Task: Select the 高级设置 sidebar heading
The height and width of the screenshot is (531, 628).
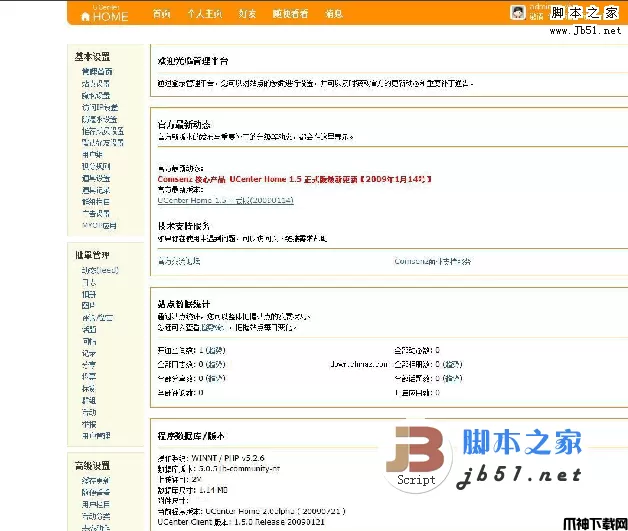Action: pos(92,465)
